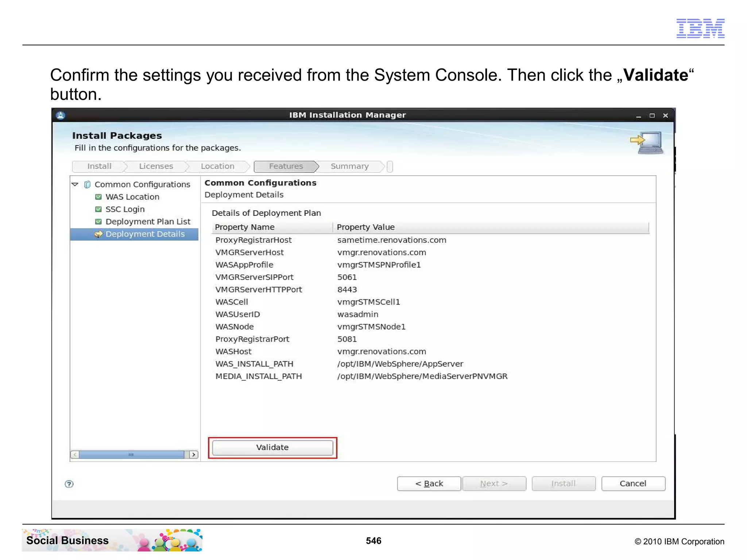Cancel the installation wizard
Image resolution: width=747 pixels, height=560 pixels.
[633, 483]
